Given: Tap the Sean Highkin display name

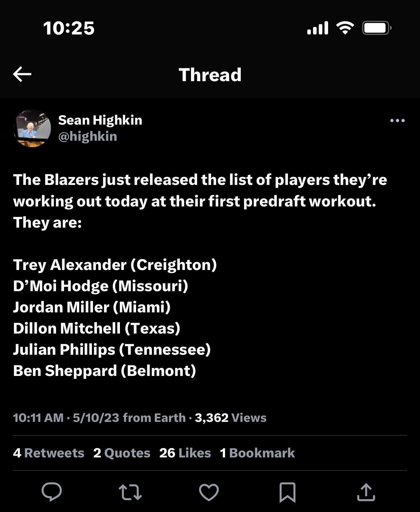Looking at the screenshot, I should click(100, 120).
